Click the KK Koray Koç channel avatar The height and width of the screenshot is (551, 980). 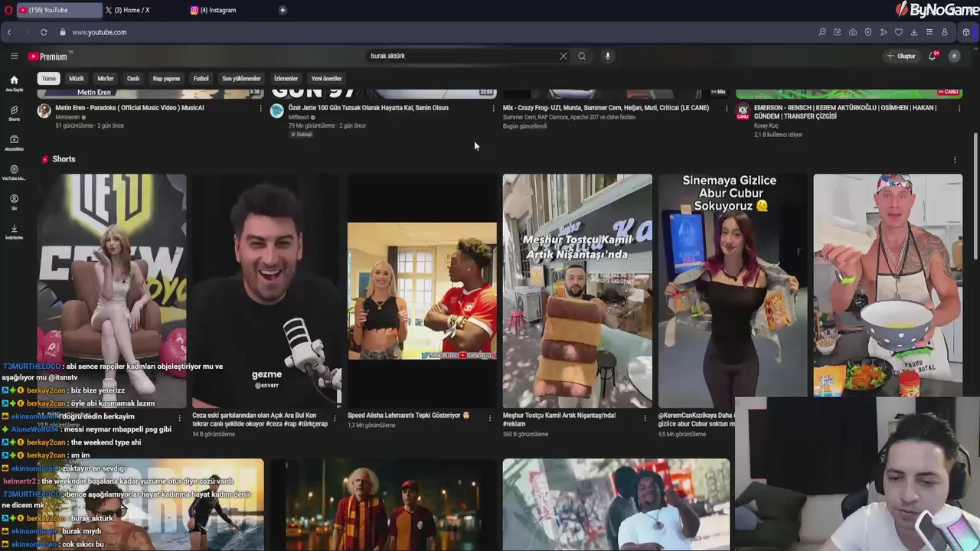coord(743,111)
